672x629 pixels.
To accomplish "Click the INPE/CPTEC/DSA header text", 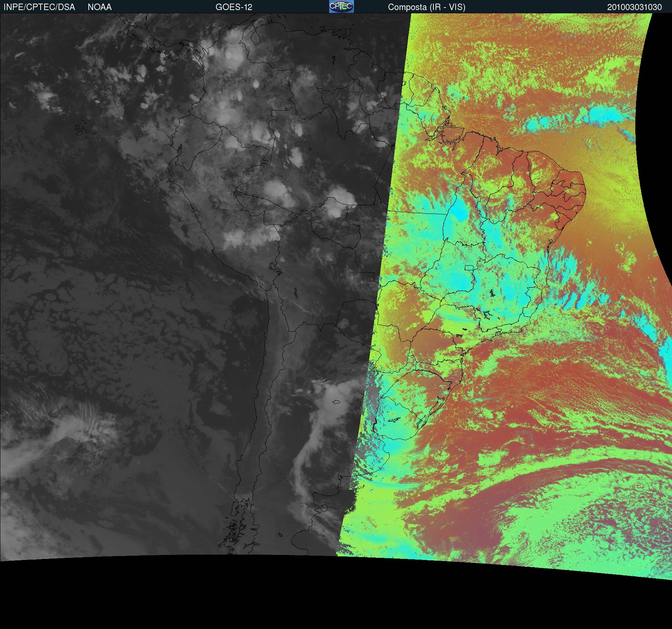I will [x=40, y=7].
